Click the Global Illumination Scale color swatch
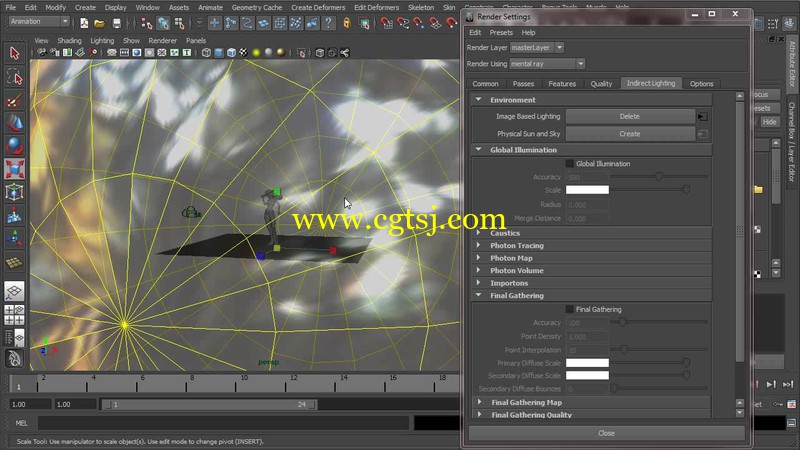Viewport: 800px width, 450px height. pos(587,190)
